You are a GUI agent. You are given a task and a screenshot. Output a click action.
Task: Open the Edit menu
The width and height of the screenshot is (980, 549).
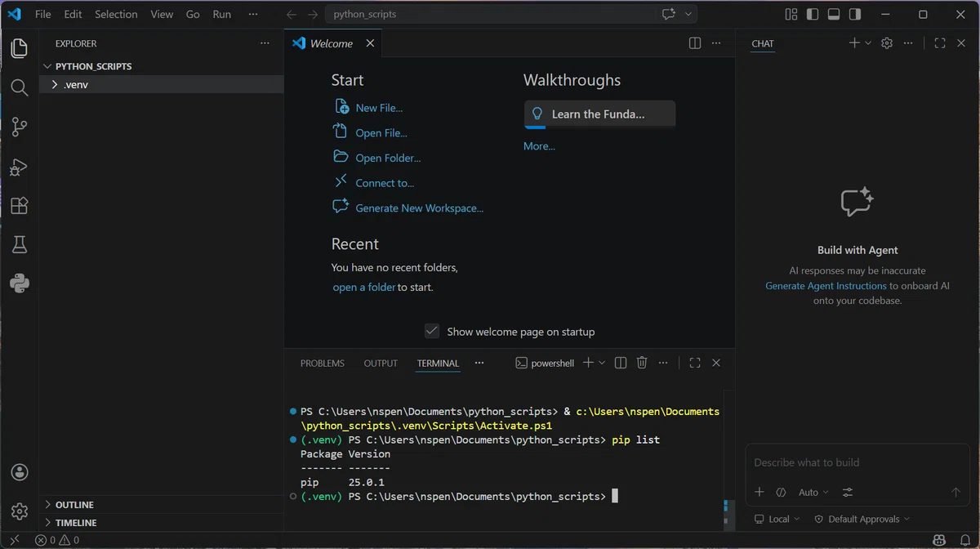(x=73, y=14)
